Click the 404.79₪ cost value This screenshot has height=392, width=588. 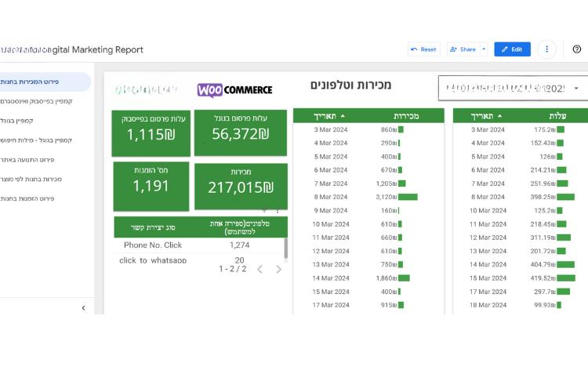(x=543, y=264)
